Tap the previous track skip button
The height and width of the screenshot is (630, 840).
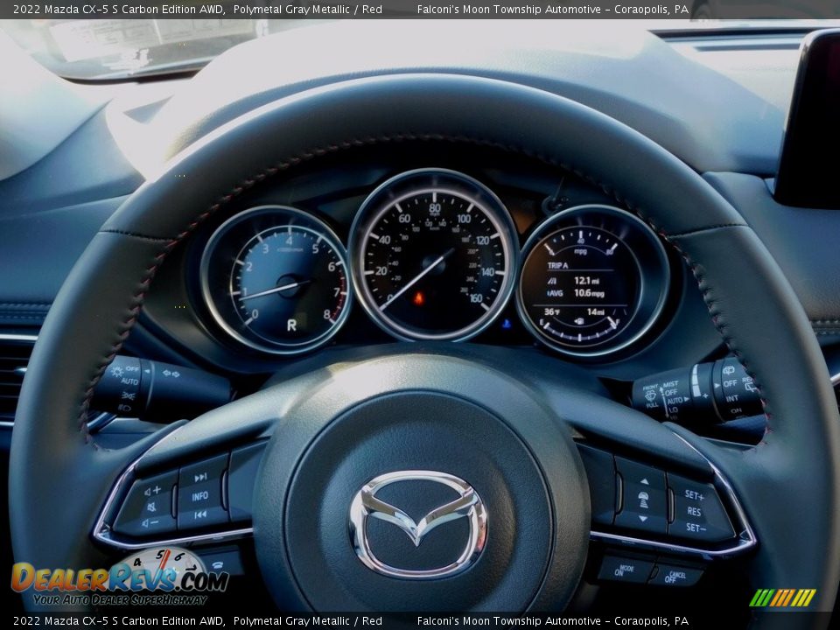[199, 514]
